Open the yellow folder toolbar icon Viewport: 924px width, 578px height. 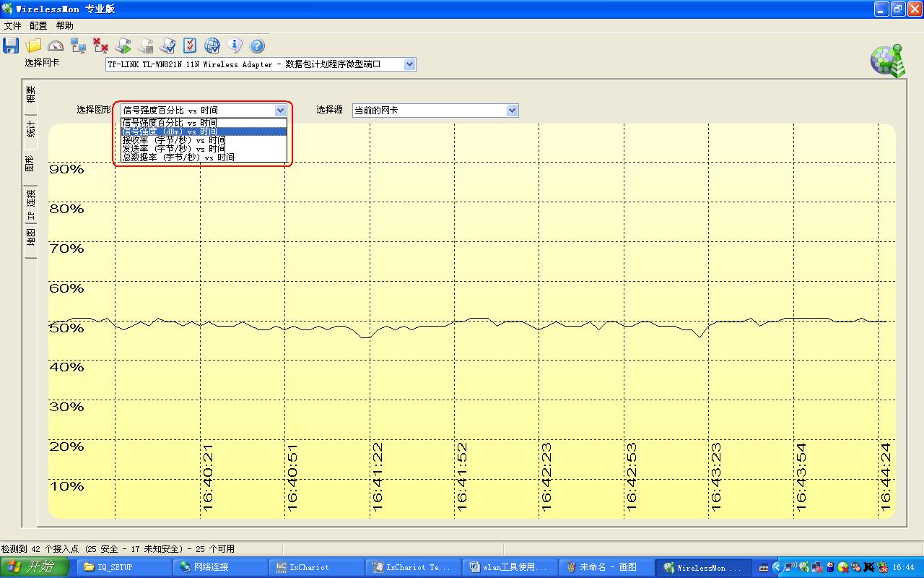[33, 46]
